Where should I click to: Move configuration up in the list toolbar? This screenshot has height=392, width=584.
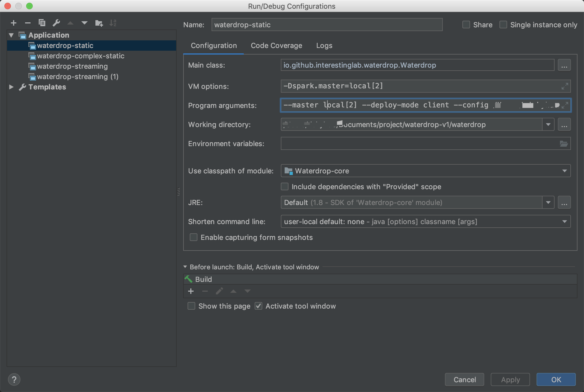70,23
